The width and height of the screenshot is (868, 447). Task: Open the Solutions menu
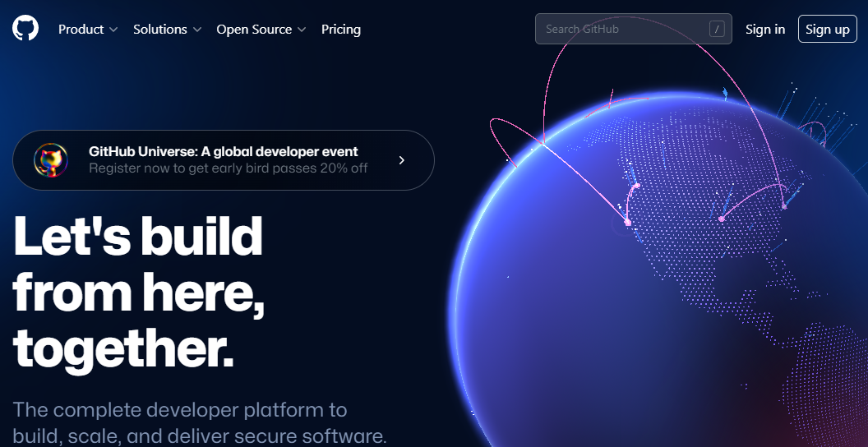159,30
